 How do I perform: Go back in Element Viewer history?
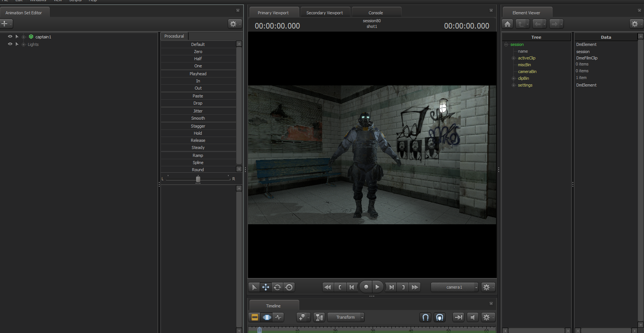(x=539, y=24)
